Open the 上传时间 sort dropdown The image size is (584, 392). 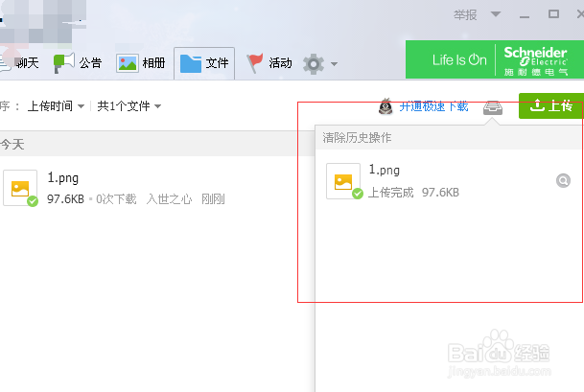pyautogui.click(x=56, y=106)
